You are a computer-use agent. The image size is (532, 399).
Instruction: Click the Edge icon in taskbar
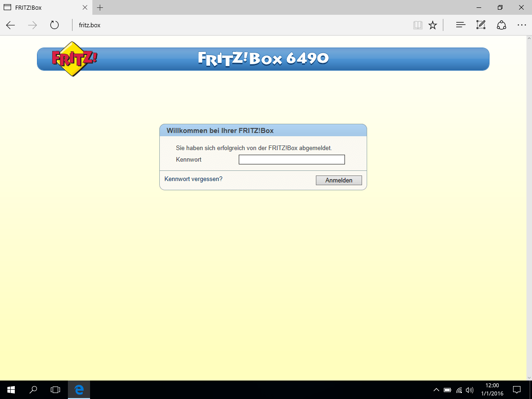(79, 390)
